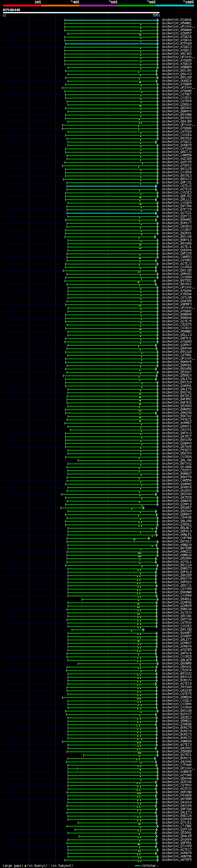Click the 'Large gaps' legend text
This screenshot has height=868, width=197.
[x=13, y=865]
